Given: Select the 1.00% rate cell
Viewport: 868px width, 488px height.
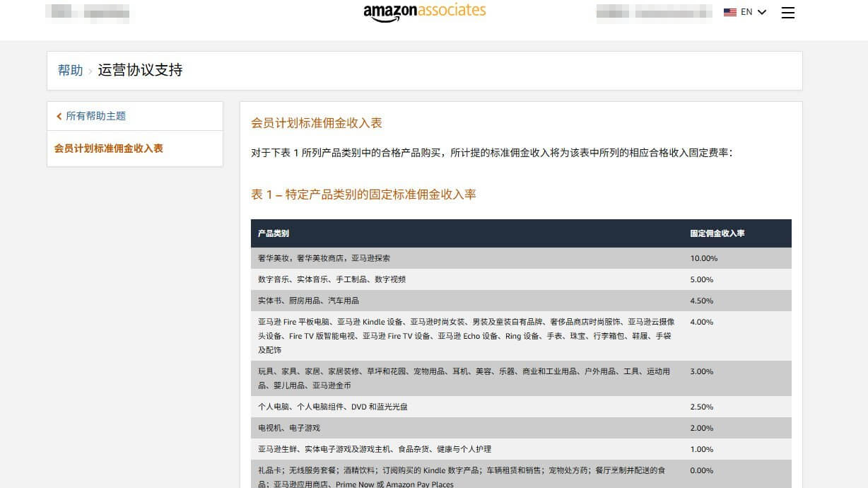Looking at the screenshot, I should [x=702, y=449].
